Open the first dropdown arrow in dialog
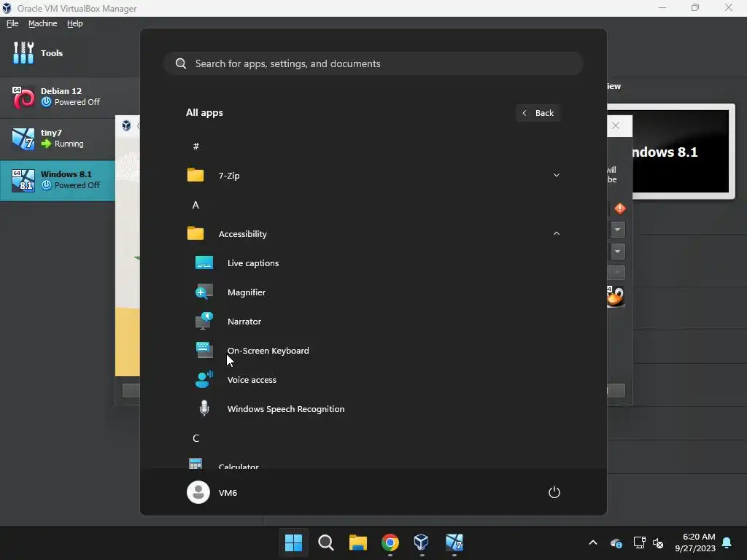The width and height of the screenshot is (747, 560). pos(617,230)
